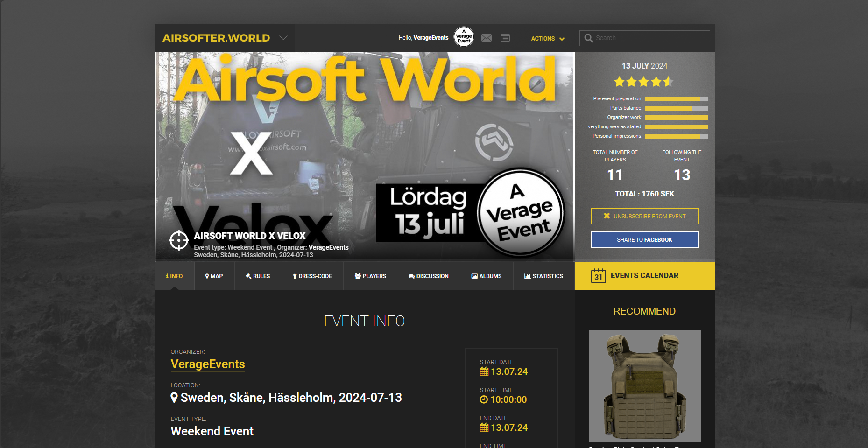The image size is (868, 448).
Task: Open the VerageEvents organizer link in Event Info
Action: pyautogui.click(x=208, y=364)
